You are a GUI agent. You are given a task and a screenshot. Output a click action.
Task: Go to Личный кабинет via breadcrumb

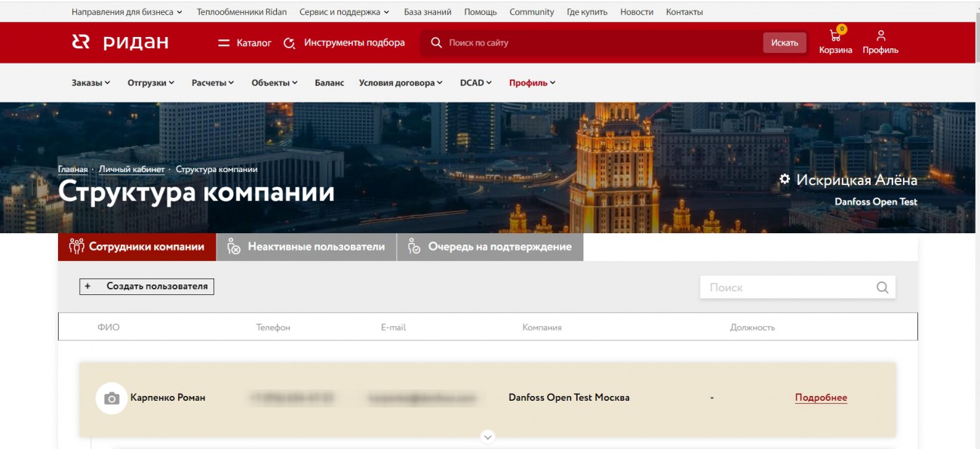pos(131,168)
